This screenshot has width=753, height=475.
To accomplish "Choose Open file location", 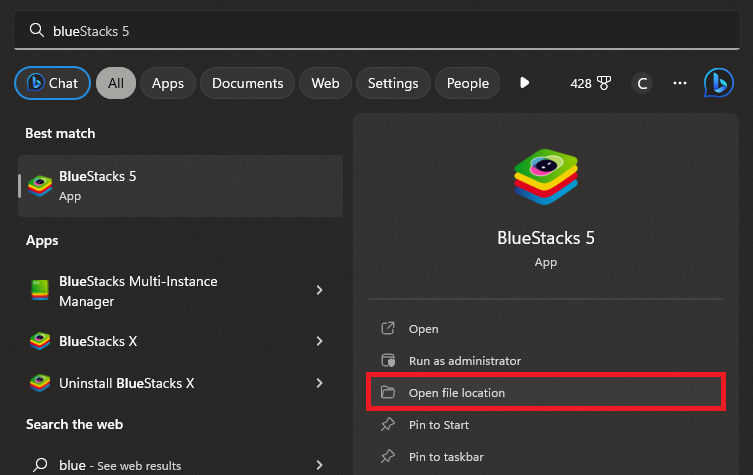I will coord(456,393).
